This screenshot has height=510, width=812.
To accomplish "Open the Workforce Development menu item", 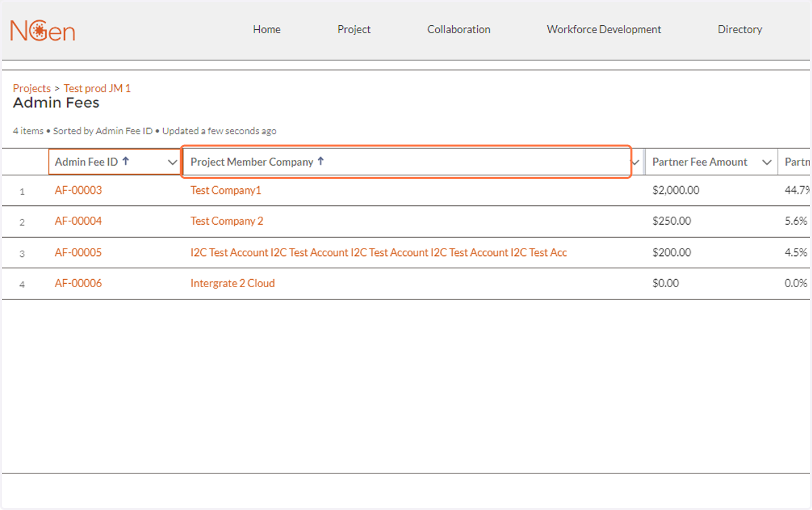I will [604, 29].
